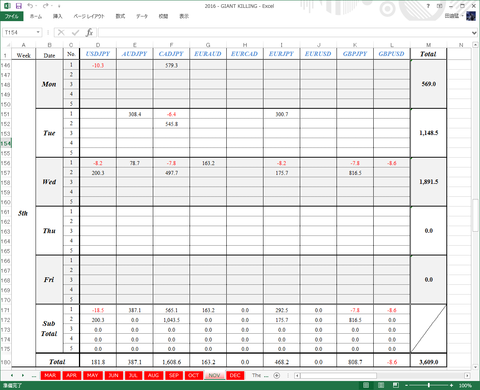Expand the formula bar chevron
This screenshot has width=480, height=390.
(474, 33)
